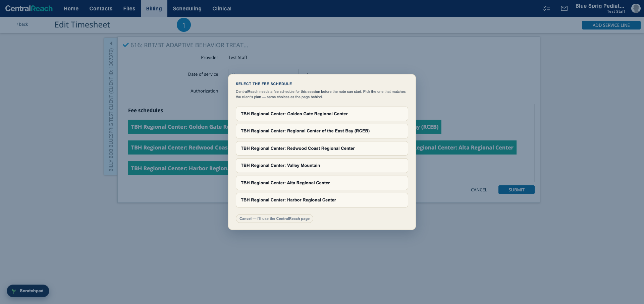Click the Edit Timesheet page title
Image resolution: width=644 pixels, height=304 pixels.
point(82,25)
